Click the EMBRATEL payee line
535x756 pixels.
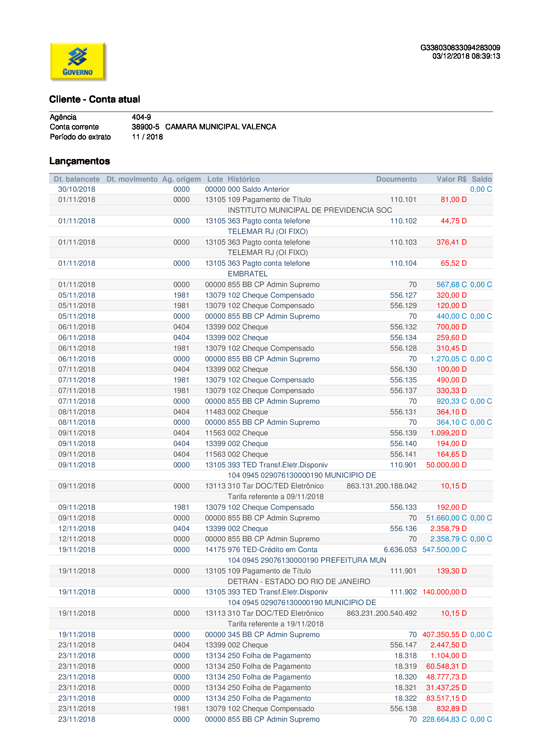247,274
